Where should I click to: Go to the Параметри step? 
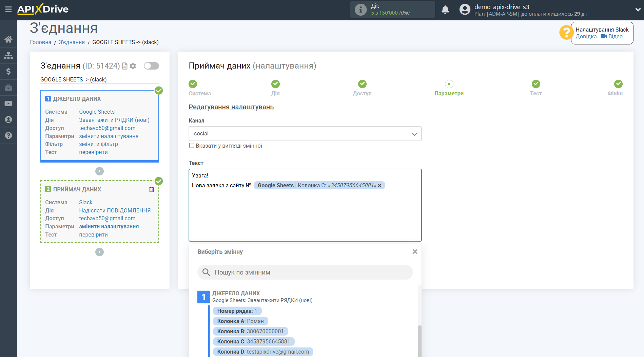pyautogui.click(x=449, y=84)
